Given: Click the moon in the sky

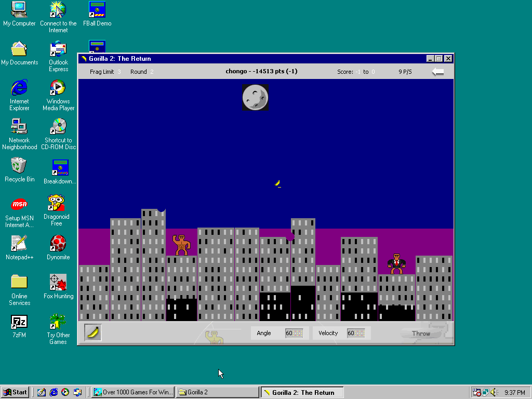Looking at the screenshot, I should 255,97.
